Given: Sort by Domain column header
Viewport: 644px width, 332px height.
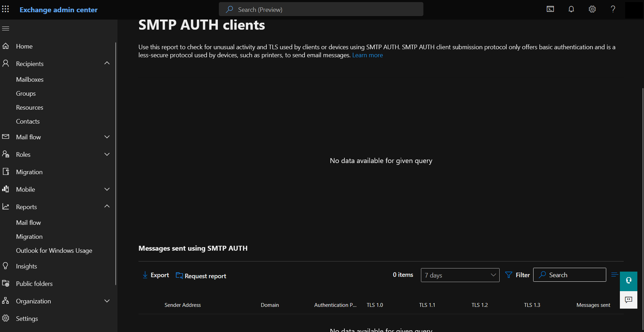Looking at the screenshot, I should 270,305.
